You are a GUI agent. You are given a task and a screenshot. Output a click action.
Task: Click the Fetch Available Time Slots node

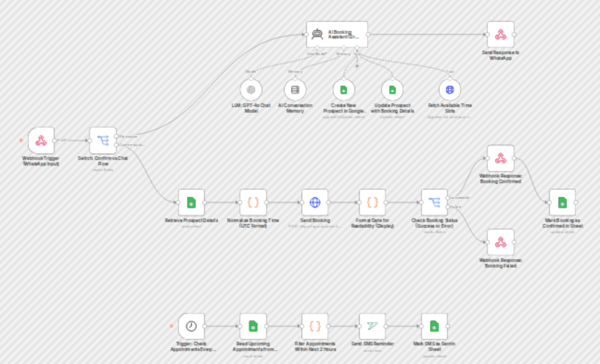coord(450,89)
